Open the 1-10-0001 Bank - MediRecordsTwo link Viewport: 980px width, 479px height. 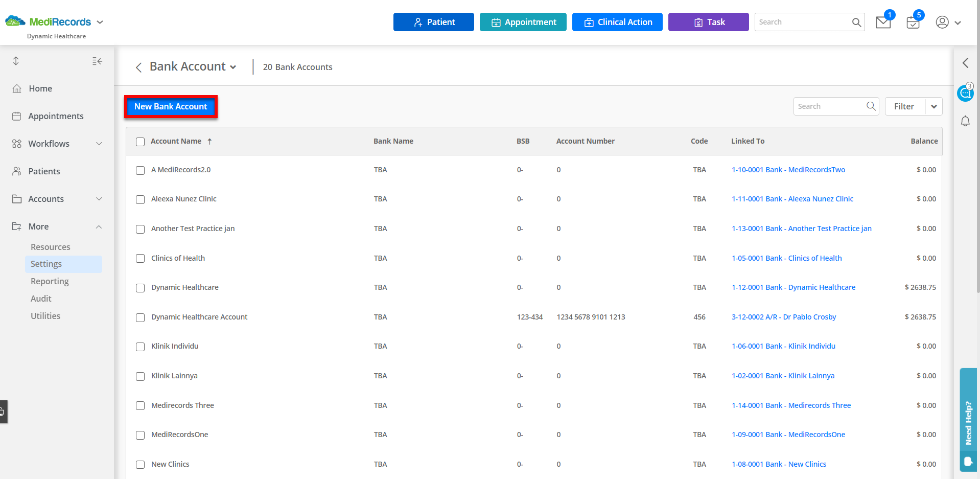click(x=788, y=170)
